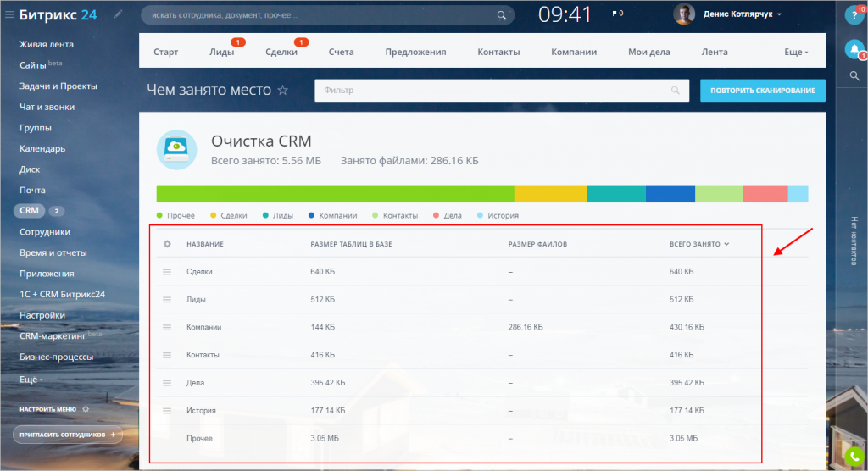Expand the Еще dropdown in CRM tabs

(x=796, y=52)
